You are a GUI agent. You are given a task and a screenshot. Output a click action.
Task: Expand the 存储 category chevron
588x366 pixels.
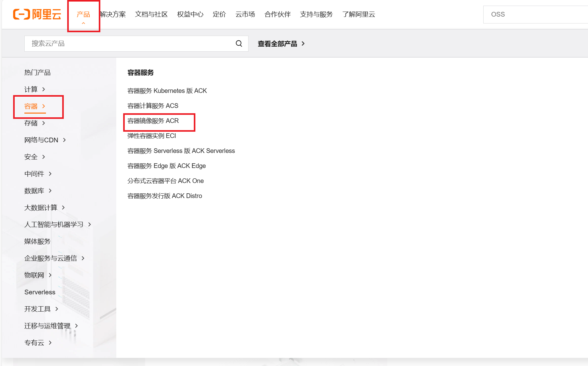(x=43, y=123)
